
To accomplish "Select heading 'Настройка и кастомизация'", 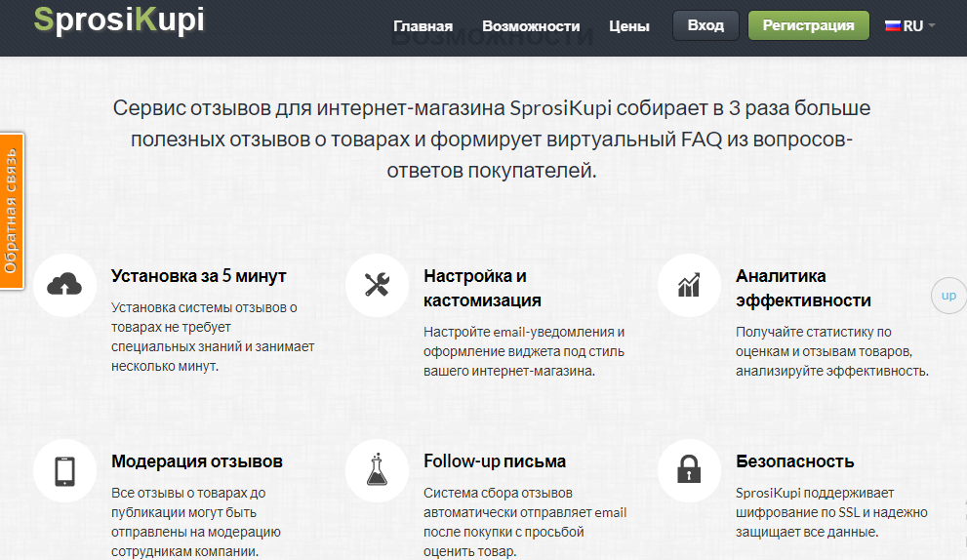I will [x=482, y=288].
